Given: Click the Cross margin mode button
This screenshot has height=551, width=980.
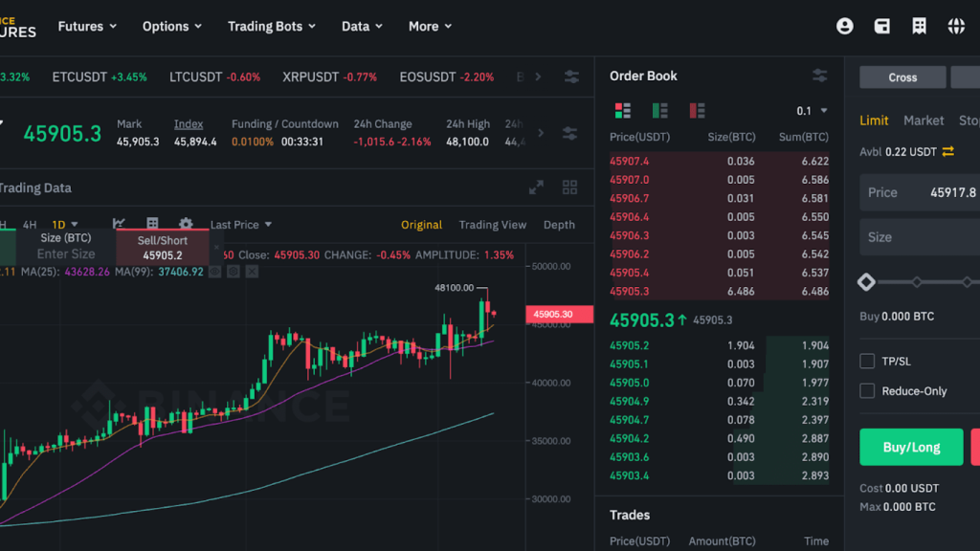Looking at the screenshot, I should [902, 77].
